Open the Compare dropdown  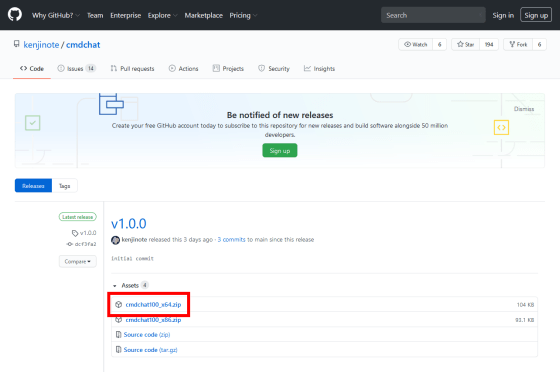tap(78, 261)
